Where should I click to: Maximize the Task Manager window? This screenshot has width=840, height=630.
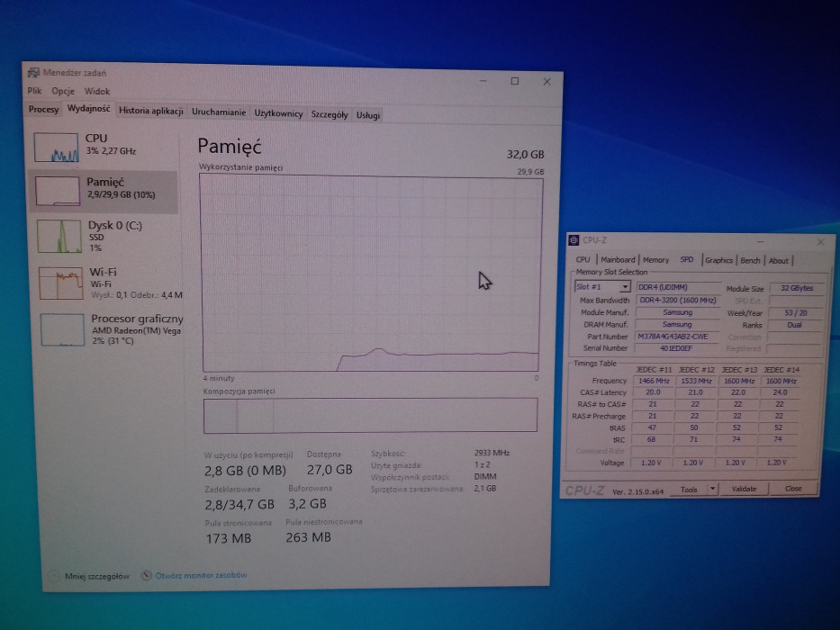[515, 81]
